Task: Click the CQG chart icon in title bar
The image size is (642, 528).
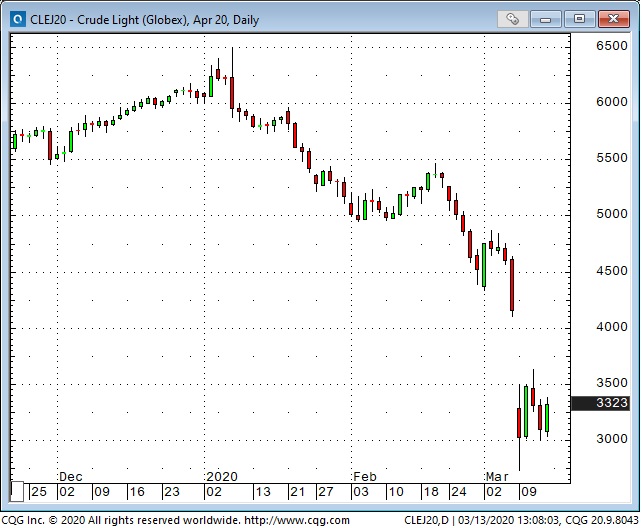Action: click(x=18, y=19)
